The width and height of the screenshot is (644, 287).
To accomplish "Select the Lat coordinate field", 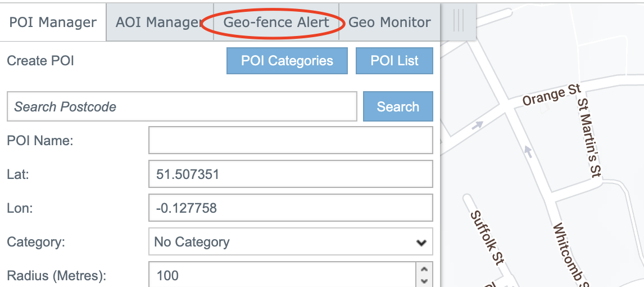I will (x=291, y=174).
